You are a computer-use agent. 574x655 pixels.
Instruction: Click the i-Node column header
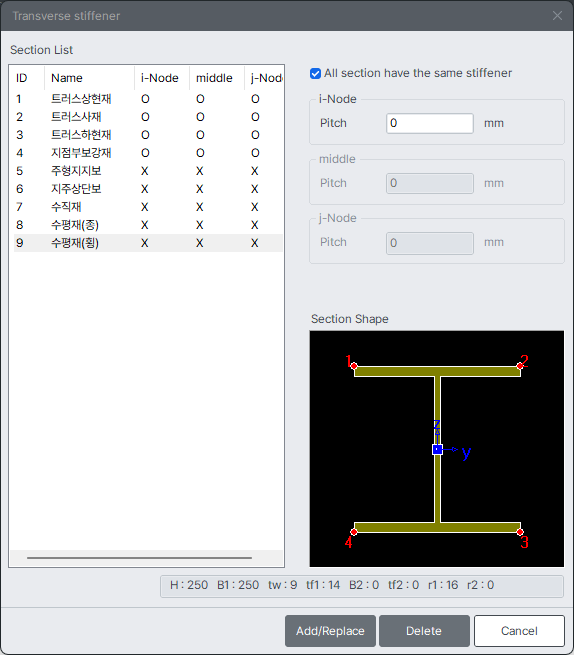(x=162, y=78)
